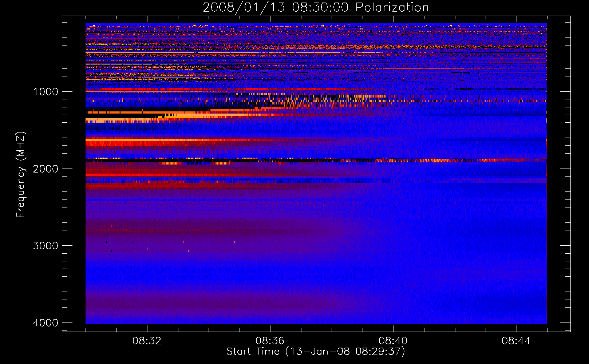
Task: Click the 4000 frequency tick label
Action: pos(46,323)
